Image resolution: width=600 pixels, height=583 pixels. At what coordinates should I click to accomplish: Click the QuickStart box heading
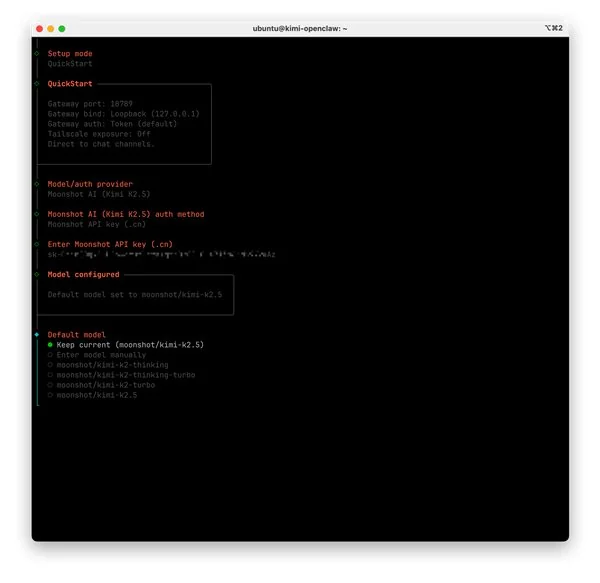[70, 84]
